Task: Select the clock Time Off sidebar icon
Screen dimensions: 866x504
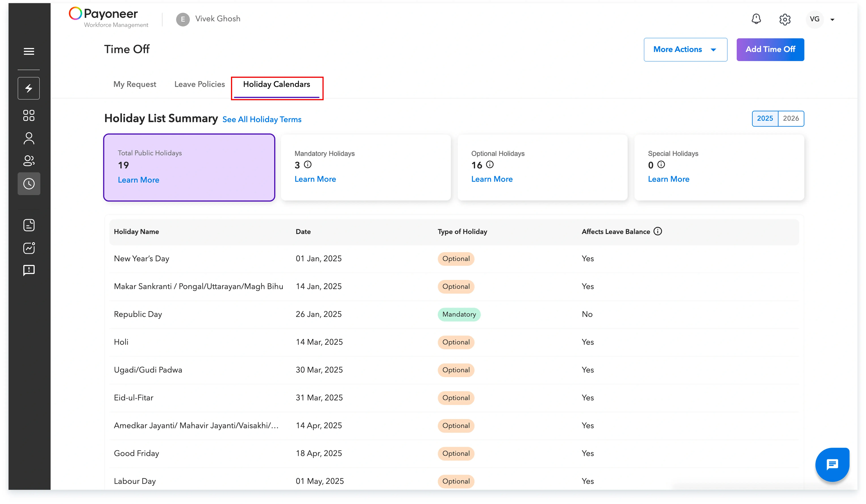Action: pyautogui.click(x=29, y=184)
